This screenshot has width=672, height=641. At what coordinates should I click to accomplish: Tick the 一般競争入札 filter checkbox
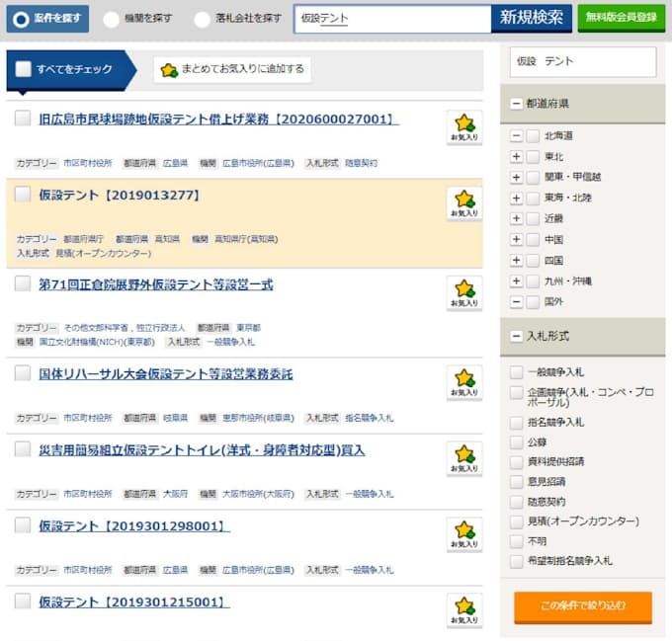coord(517,372)
